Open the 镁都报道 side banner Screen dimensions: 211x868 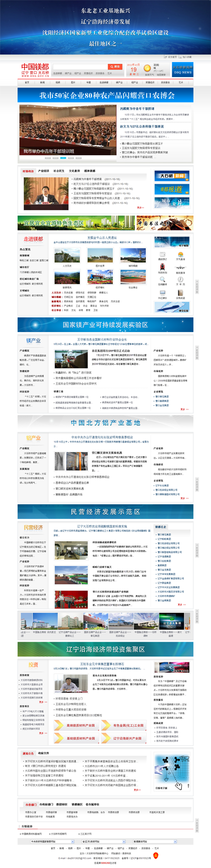[171, 189]
